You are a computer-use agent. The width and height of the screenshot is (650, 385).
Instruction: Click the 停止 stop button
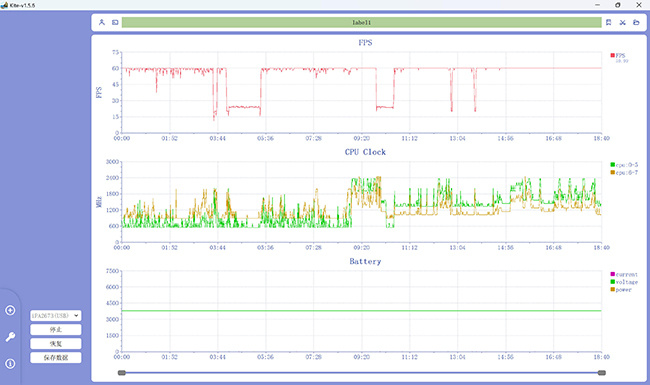[56, 330]
